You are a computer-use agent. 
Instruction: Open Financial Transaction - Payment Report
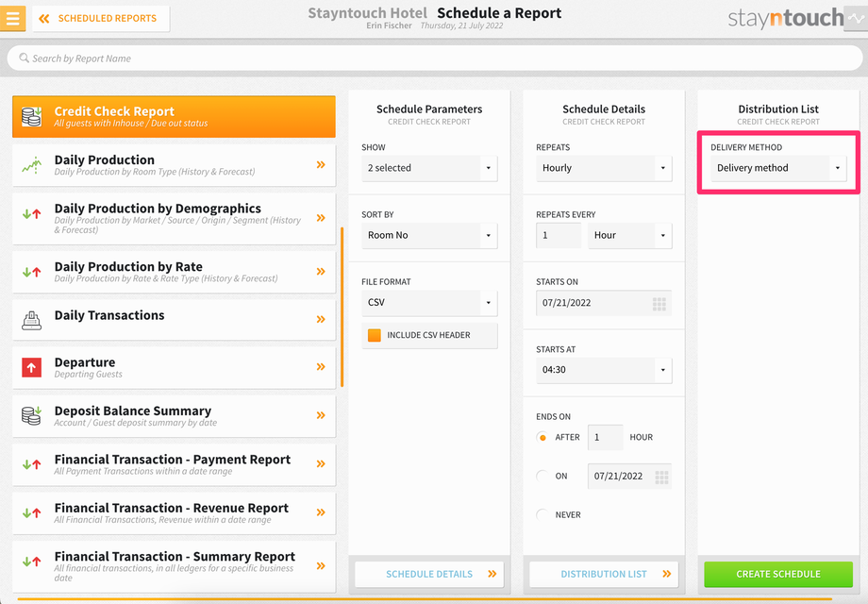(x=174, y=464)
